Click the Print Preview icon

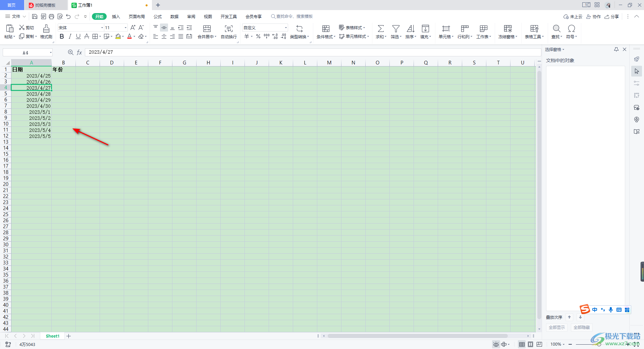pyautogui.click(x=60, y=16)
